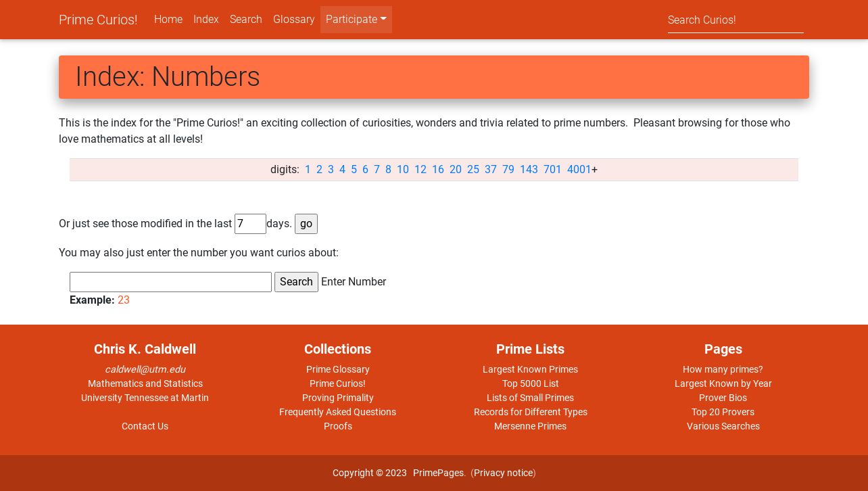Open Frequently Asked Questions link
The width and height of the screenshot is (868, 491).
338,412
